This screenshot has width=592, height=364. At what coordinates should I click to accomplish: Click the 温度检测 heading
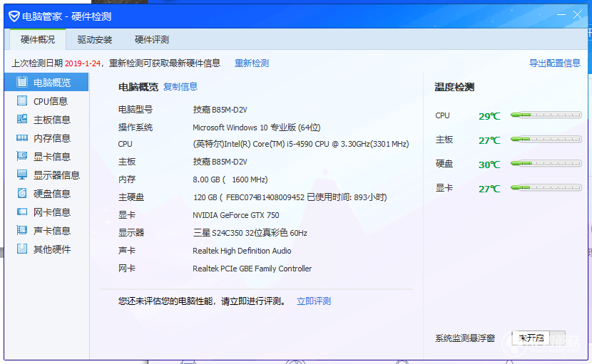(454, 87)
